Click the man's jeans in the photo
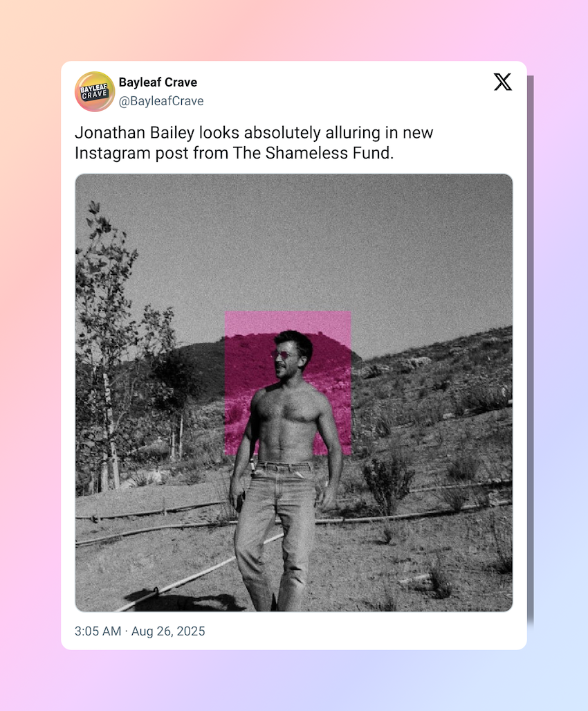Screen dimensions: 588x711 273,526
